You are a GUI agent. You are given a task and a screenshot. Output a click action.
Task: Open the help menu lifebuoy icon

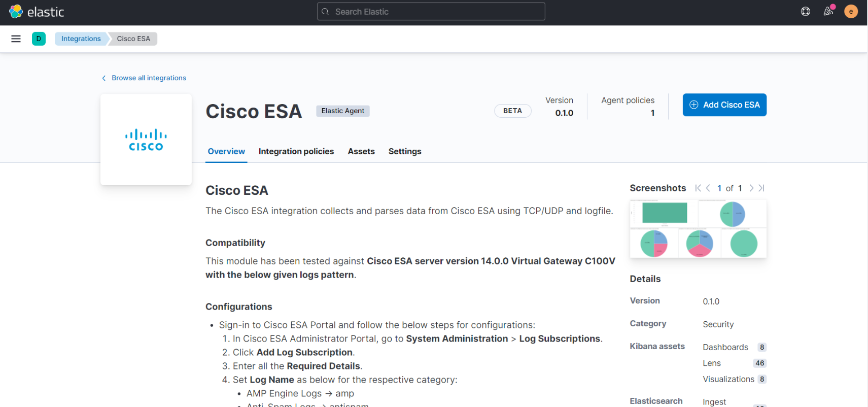point(805,11)
